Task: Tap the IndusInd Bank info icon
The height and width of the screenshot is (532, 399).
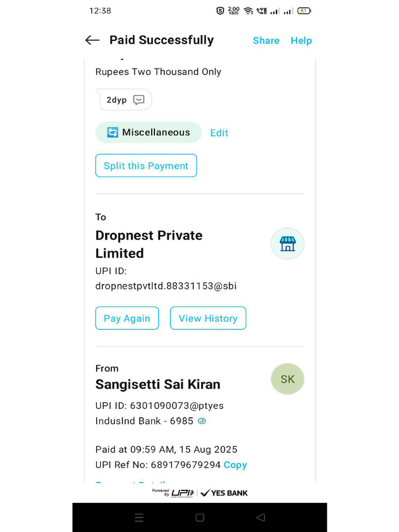Action: tap(202, 421)
